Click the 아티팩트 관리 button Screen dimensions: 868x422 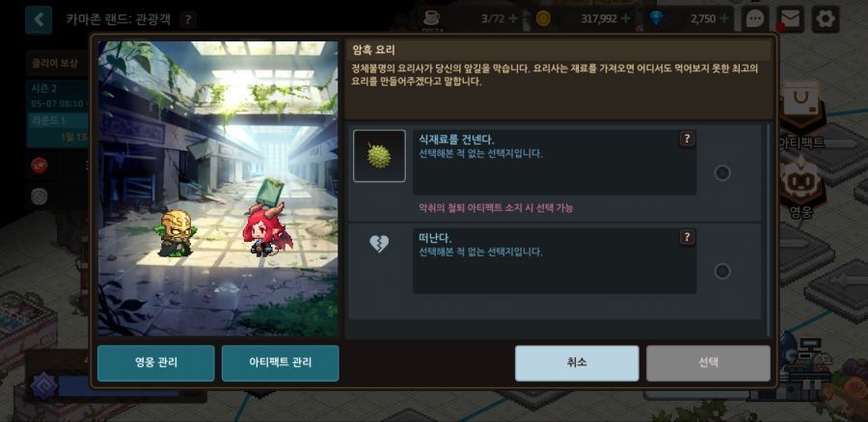tap(280, 363)
